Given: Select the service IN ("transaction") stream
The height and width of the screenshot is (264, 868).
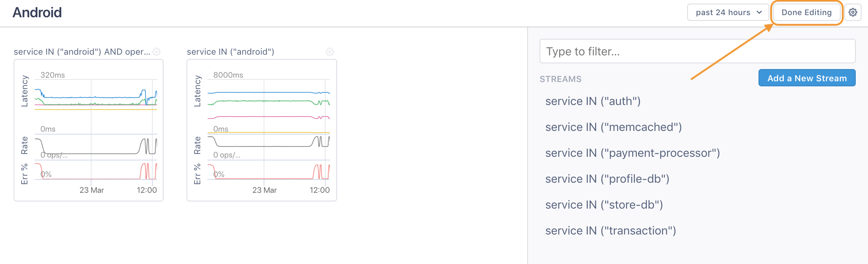Looking at the screenshot, I should point(610,231).
